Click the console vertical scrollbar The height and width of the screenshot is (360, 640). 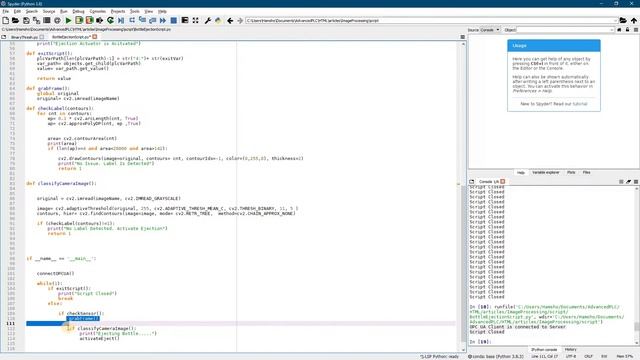click(x=636, y=265)
